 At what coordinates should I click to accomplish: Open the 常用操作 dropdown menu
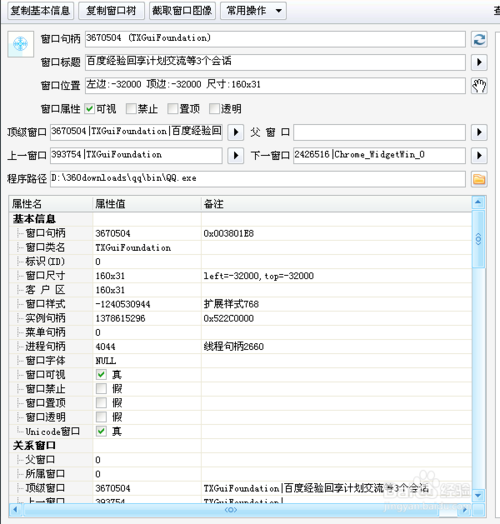coord(253,11)
